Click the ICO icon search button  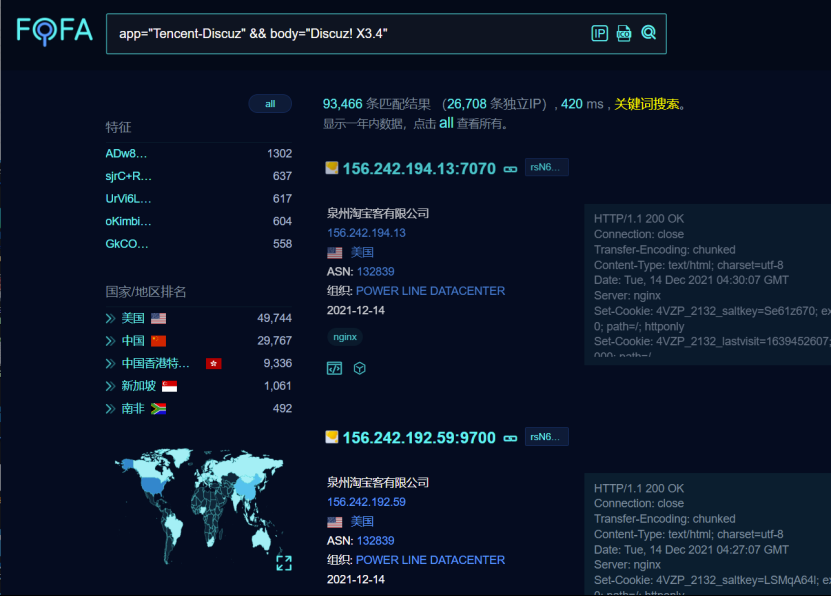tap(624, 33)
